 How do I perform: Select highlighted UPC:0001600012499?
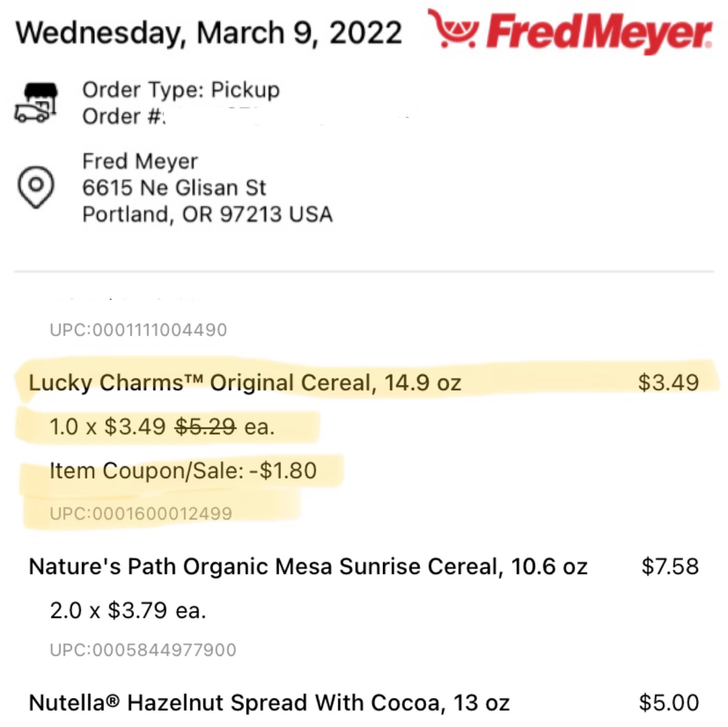click(x=141, y=514)
